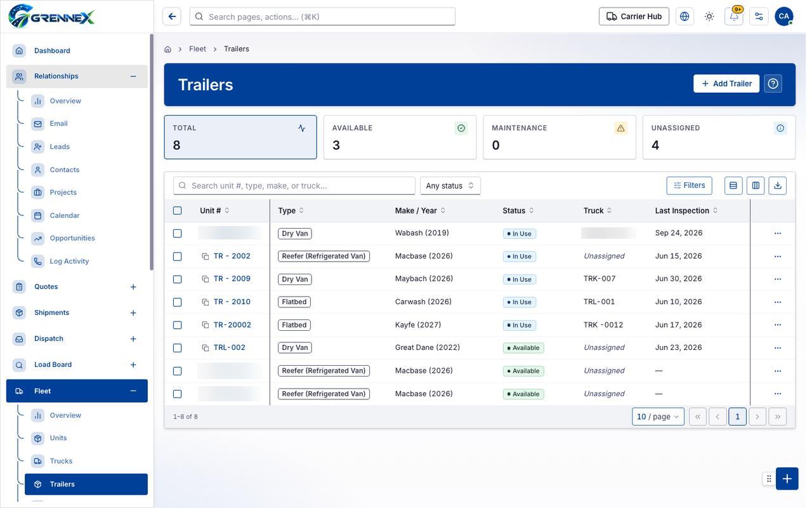Open the 10 / page size dropdown
Viewport: 812px width, 508px height.
[x=658, y=417]
